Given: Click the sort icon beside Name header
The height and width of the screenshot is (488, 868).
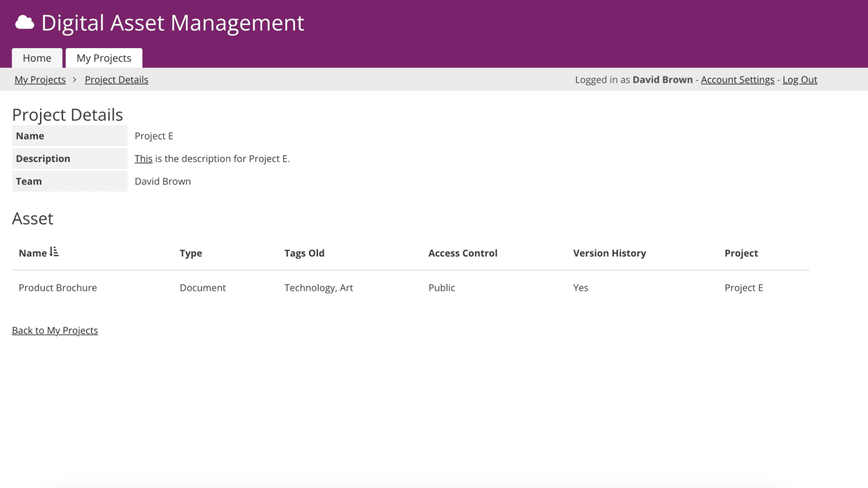Looking at the screenshot, I should 54,252.
